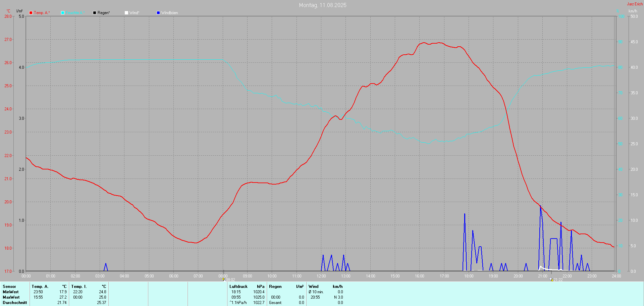The width and height of the screenshot is (644, 306).
Task: Click the Temp. A. minimum value '17.9'
Action: click(63, 292)
